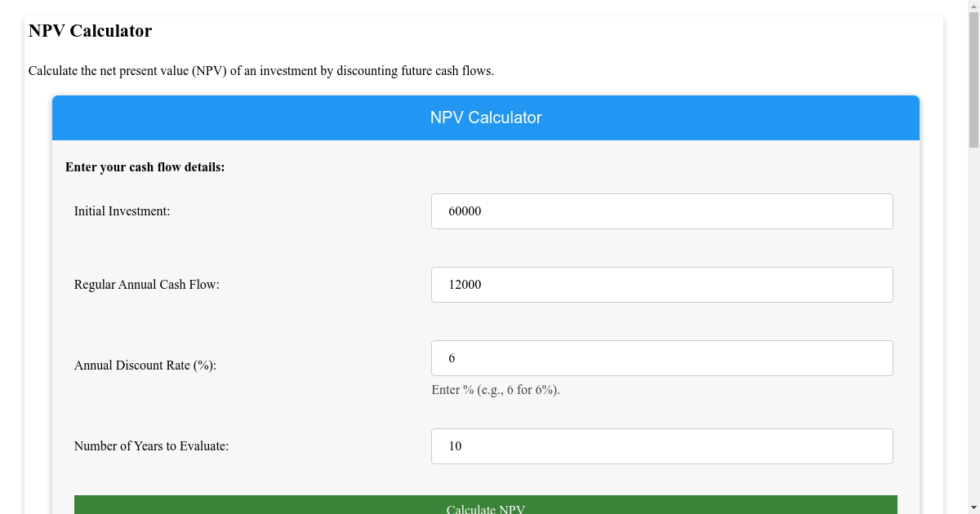Click the Initial Investment label
Screen dimensions: 980x514
tap(122, 210)
